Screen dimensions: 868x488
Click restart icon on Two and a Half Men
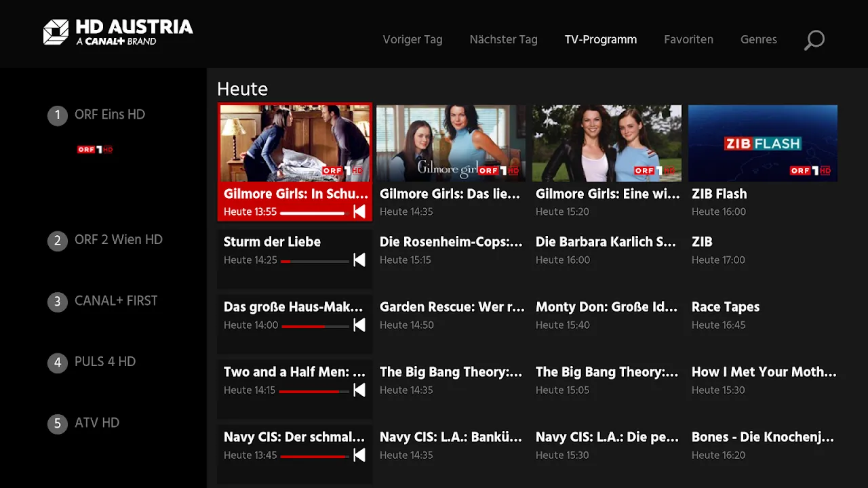point(359,390)
